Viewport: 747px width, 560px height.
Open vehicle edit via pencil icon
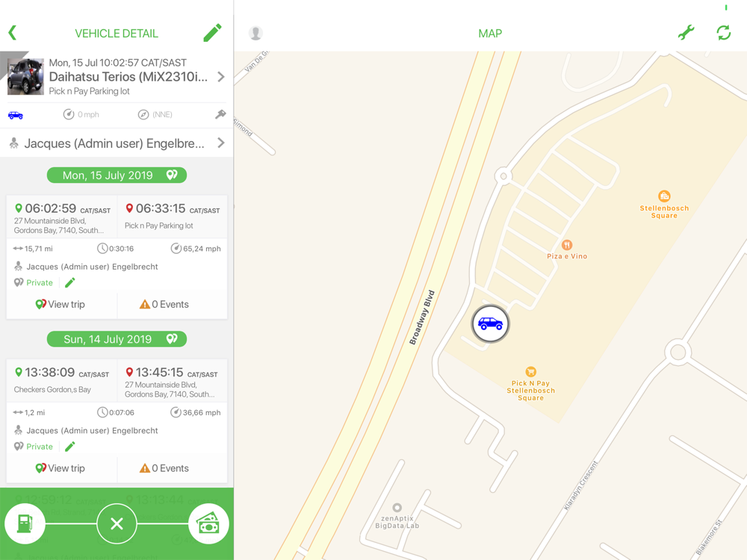point(212,33)
